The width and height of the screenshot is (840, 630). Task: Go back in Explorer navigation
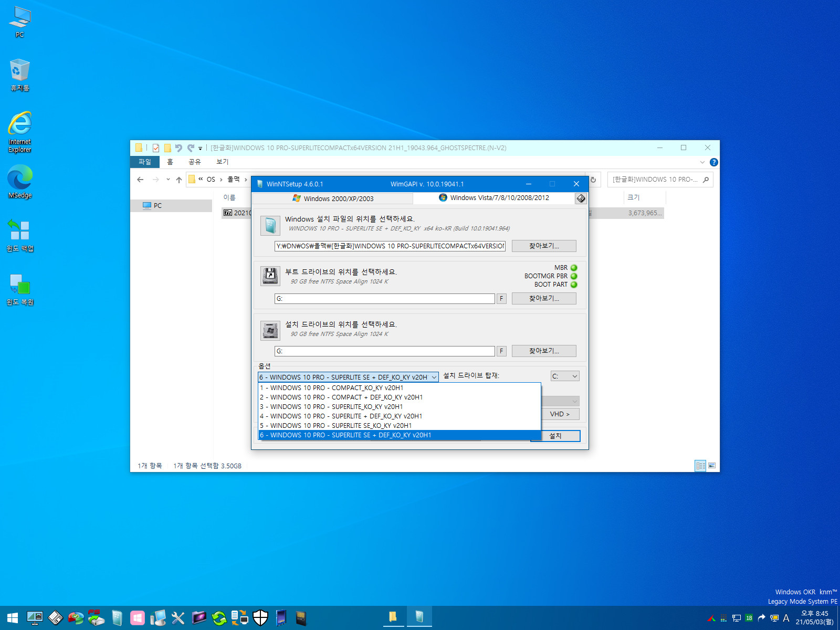140,180
